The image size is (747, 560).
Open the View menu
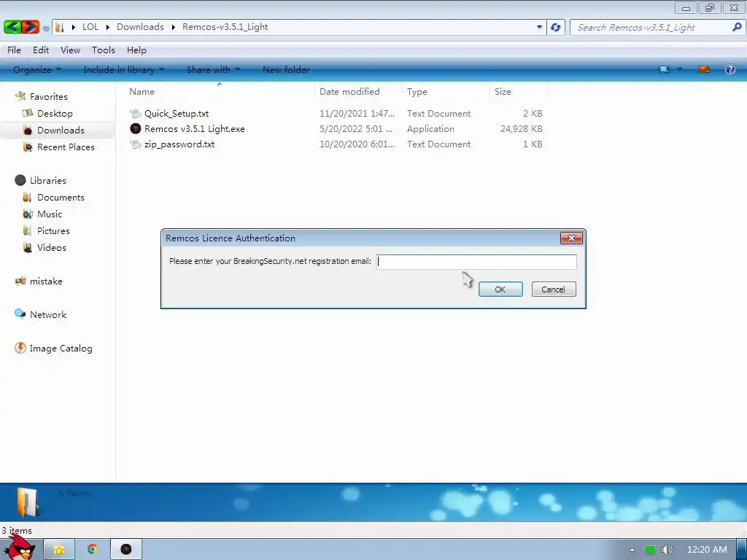(70, 50)
